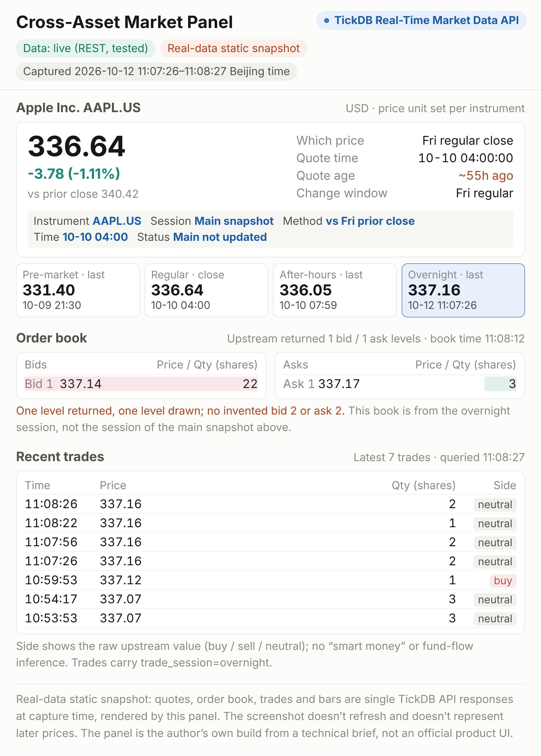Click the 'Recent trades' section heading
The width and height of the screenshot is (541, 756).
(60, 456)
